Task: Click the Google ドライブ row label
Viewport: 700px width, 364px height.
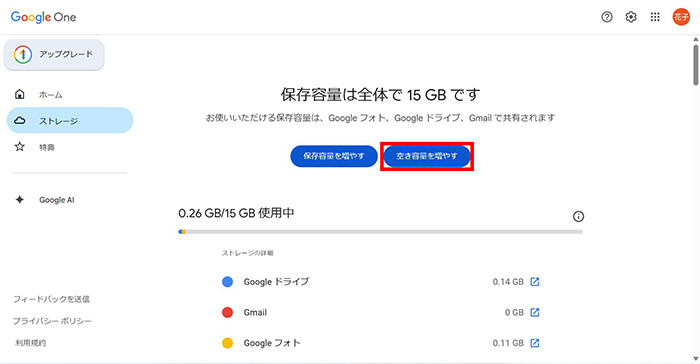Action: pyautogui.click(x=276, y=282)
